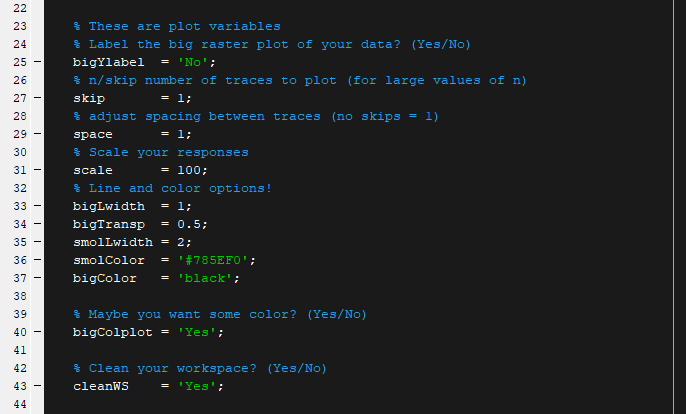Screen dimensions: 686x414
Task: Set breakpoint on line 25 dash
Action: pos(38,62)
